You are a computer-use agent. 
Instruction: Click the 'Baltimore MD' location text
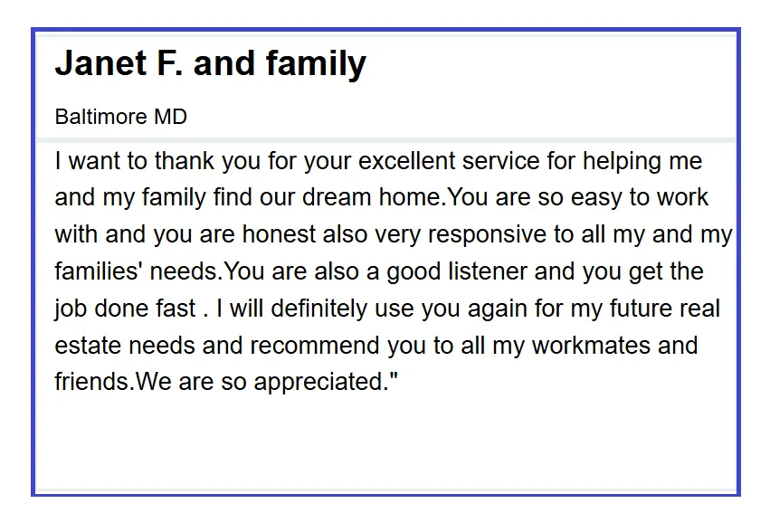(x=121, y=117)
